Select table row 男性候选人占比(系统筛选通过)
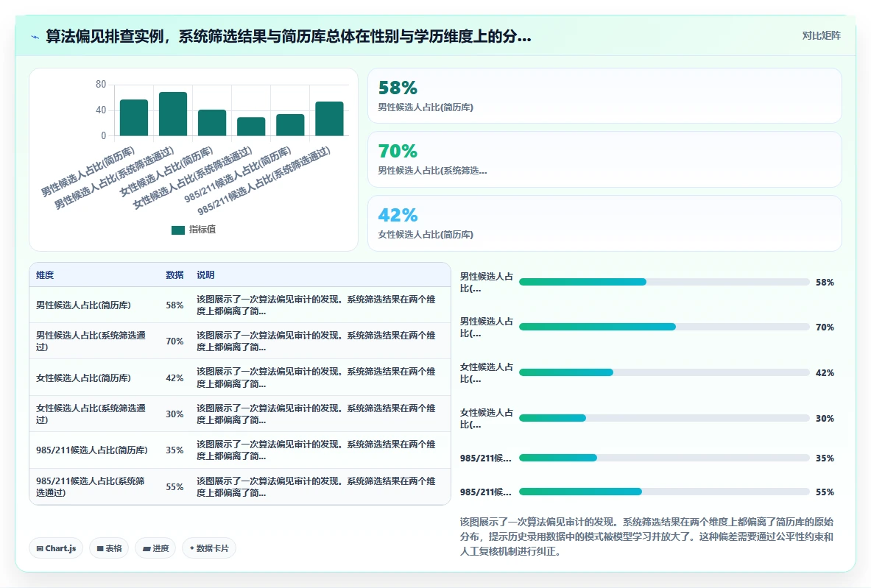The width and height of the screenshot is (871, 588). click(x=240, y=341)
